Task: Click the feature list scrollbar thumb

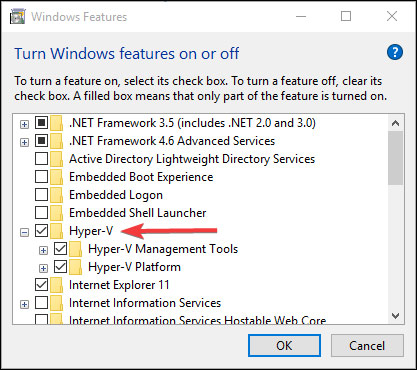Action: click(x=396, y=158)
